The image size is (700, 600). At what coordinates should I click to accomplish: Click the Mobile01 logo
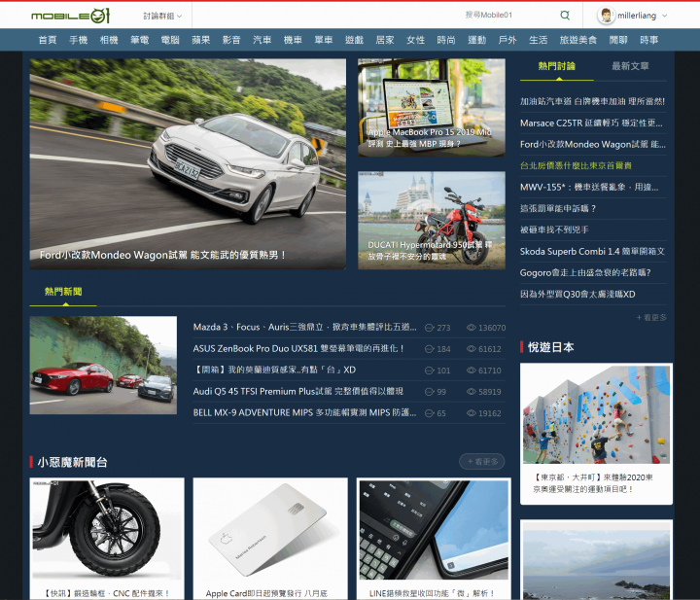click(x=70, y=17)
